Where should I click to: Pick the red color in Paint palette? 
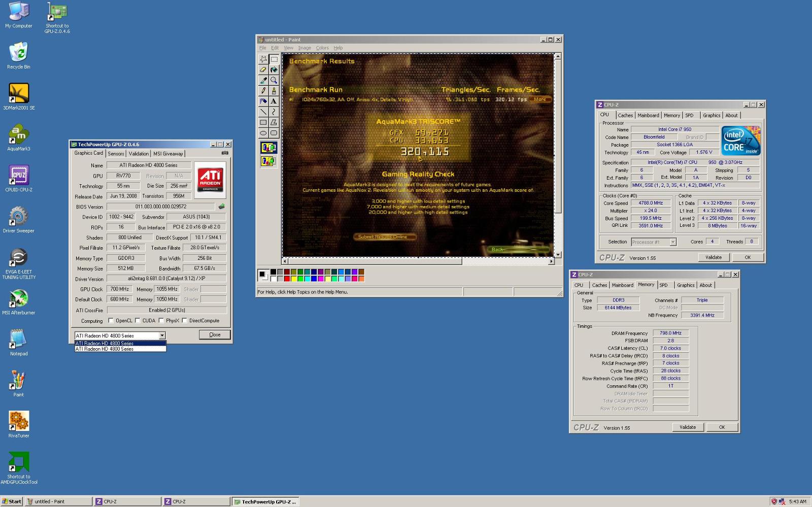287,279
